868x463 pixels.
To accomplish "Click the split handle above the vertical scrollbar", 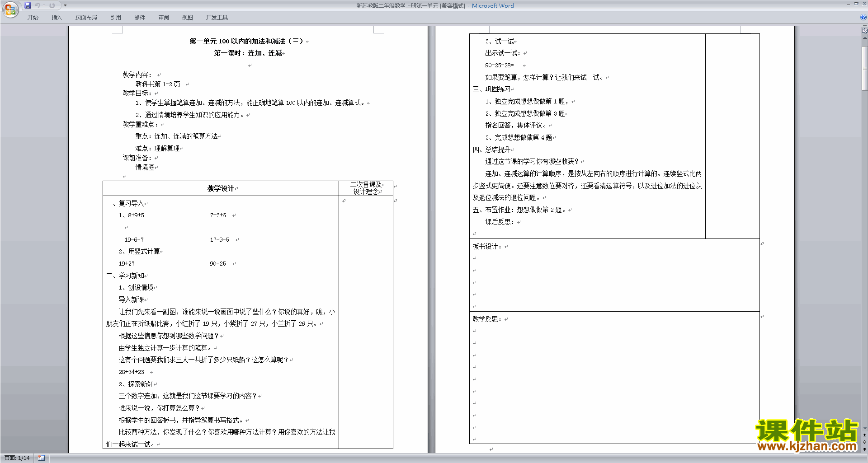I will click(x=865, y=26).
